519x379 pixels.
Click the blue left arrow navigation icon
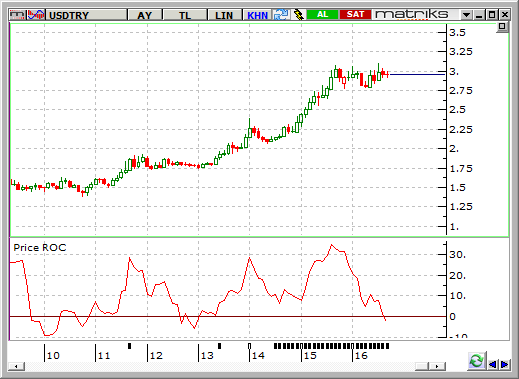click(492, 364)
